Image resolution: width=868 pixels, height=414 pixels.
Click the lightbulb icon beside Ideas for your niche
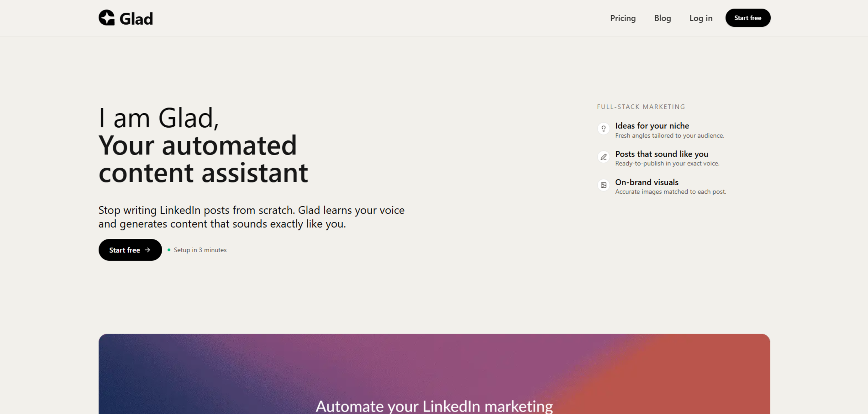pyautogui.click(x=604, y=128)
